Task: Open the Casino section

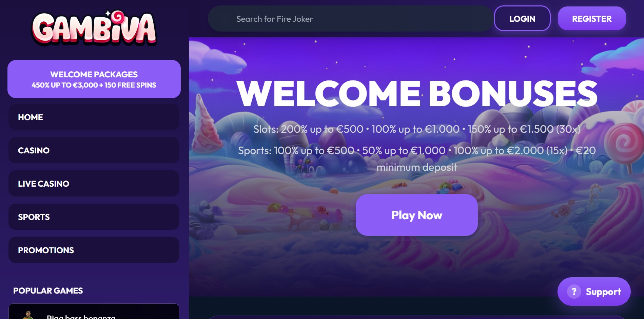Action: click(x=94, y=150)
